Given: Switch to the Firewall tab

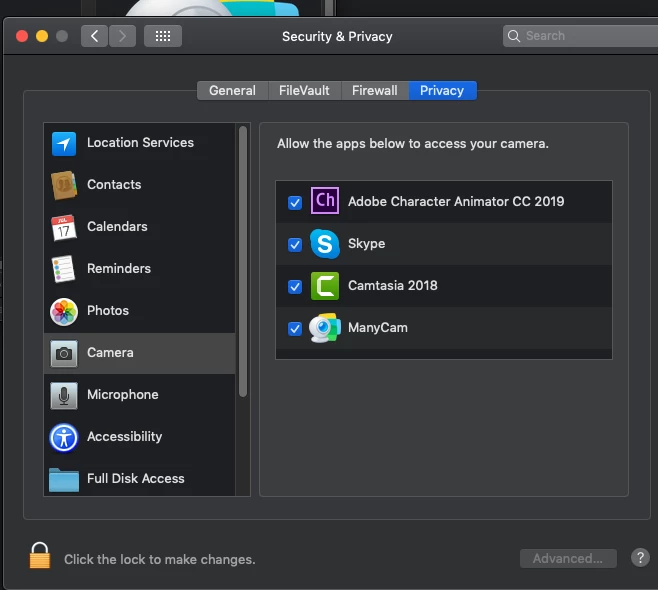Looking at the screenshot, I should [375, 91].
